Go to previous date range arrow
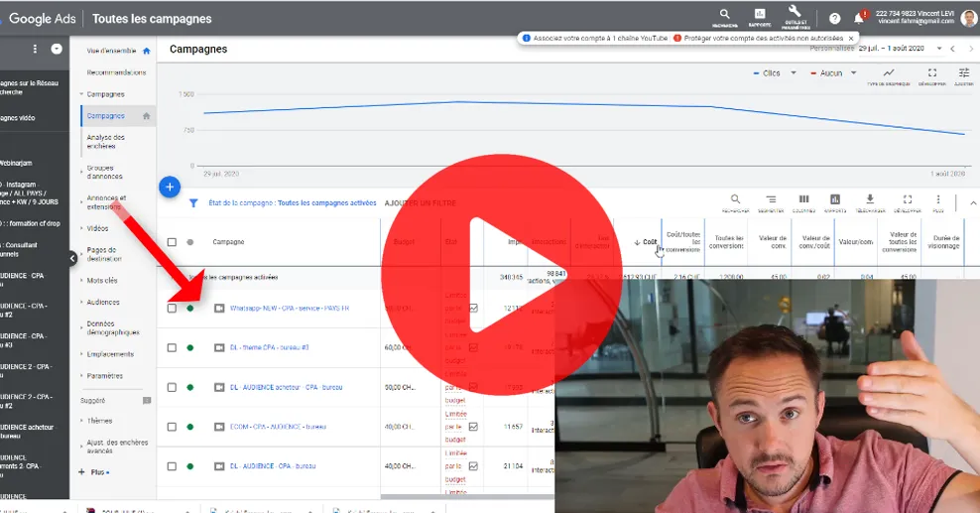The image size is (980, 513). pos(952,48)
